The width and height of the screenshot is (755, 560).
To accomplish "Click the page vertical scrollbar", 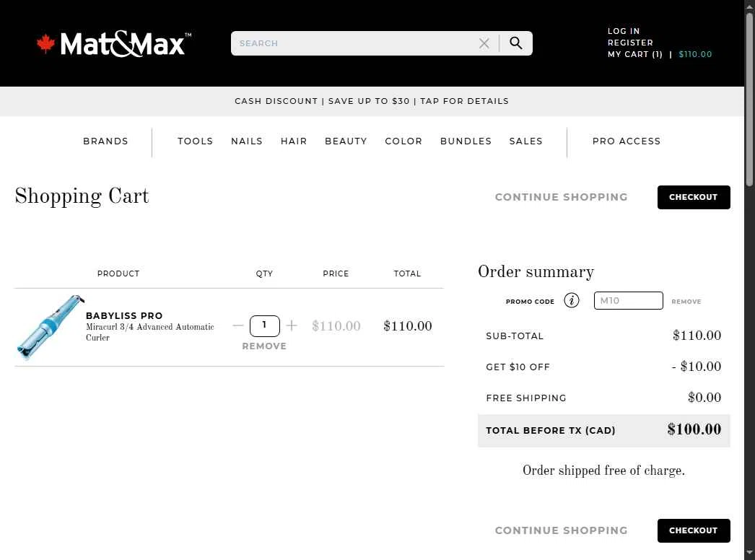I will click(749, 99).
